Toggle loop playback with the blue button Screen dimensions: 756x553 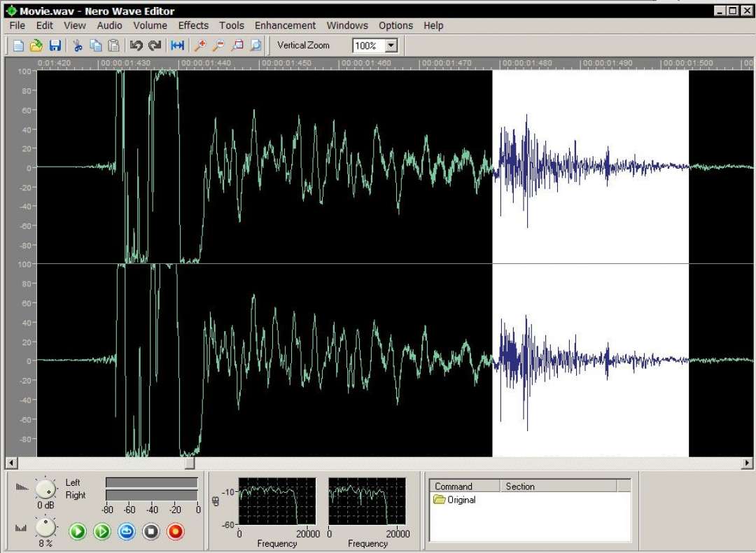(127, 532)
